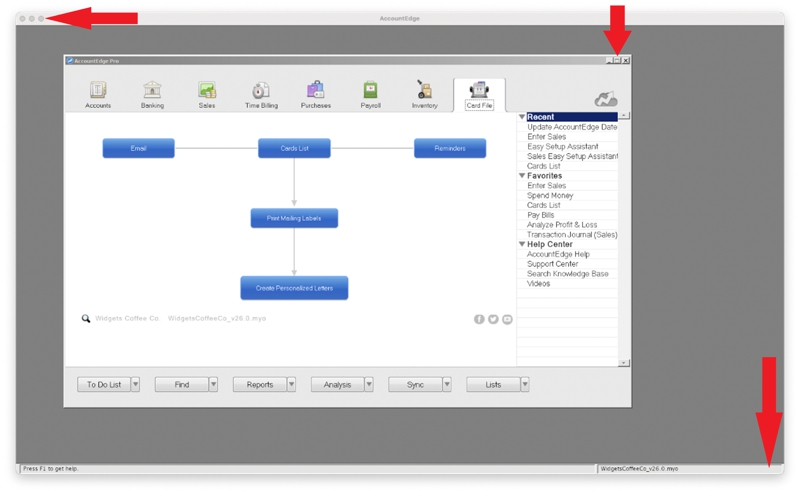Screen dimensions: 800x494
Task: Select Update AccountEdge Date in Recent
Action: coord(572,127)
